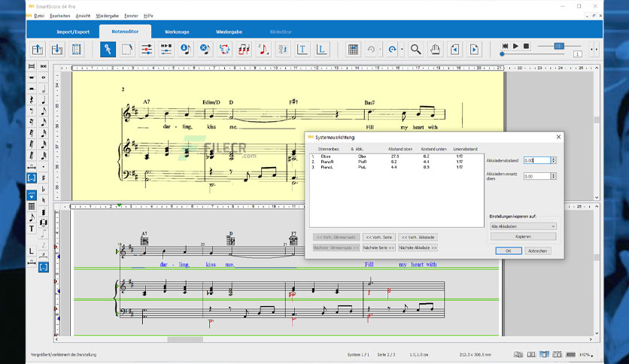Select the text tool T icon in top toolbar

[x=302, y=50]
